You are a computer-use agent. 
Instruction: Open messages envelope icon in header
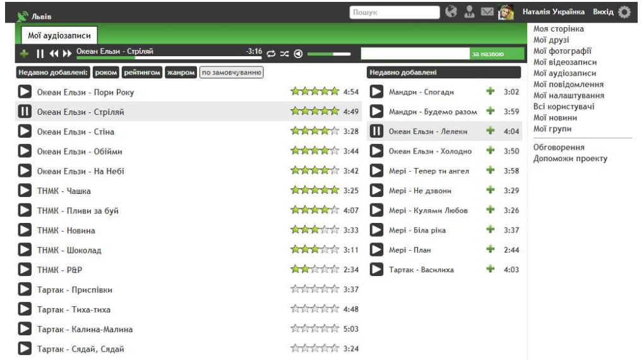tap(487, 11)
